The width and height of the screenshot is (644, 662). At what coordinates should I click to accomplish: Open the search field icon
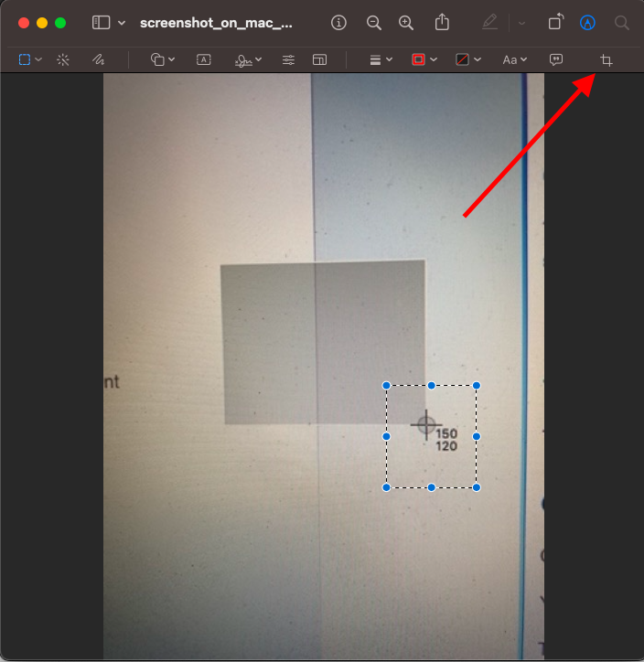click(622, 23)
